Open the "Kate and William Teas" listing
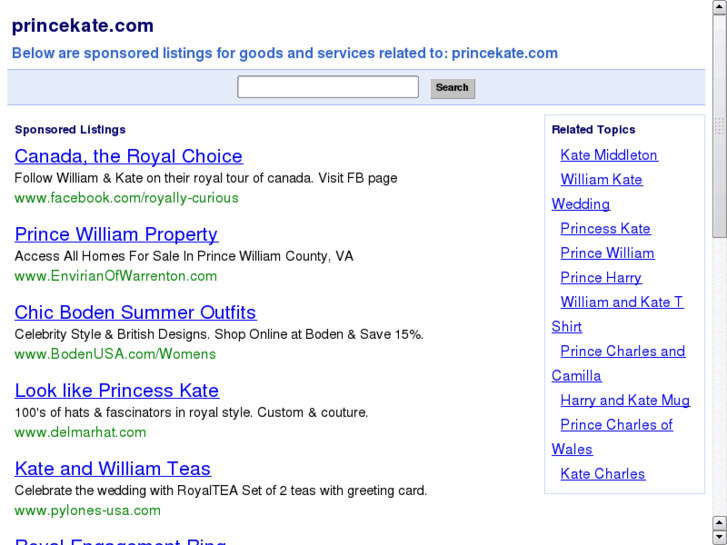Viewport: 727px width, 545px height. click(112, 468)
